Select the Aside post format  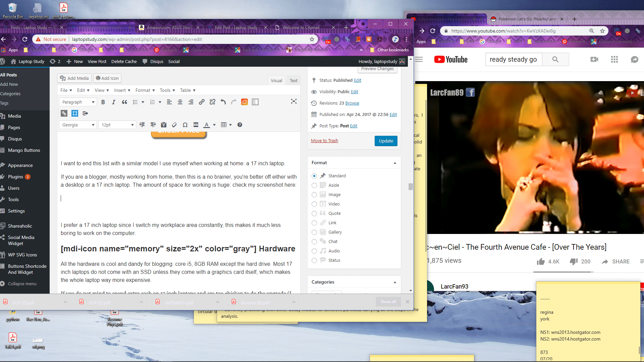click(x=314, y=185)
